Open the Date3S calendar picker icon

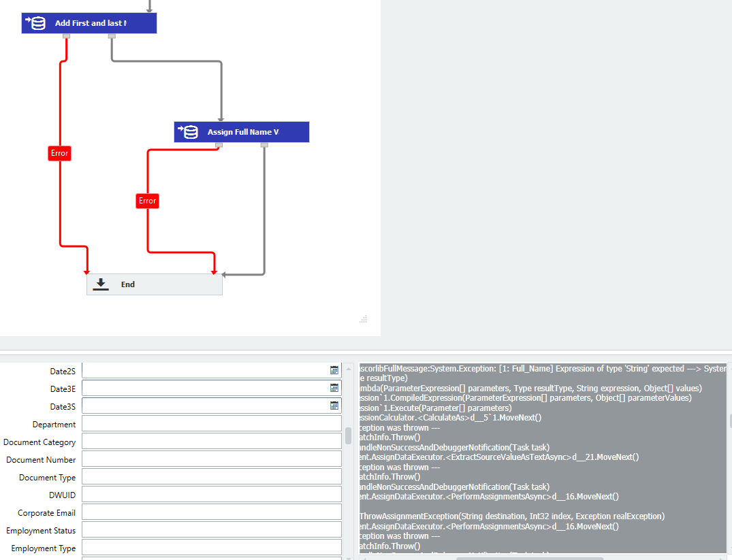click(x=334, y=406)
